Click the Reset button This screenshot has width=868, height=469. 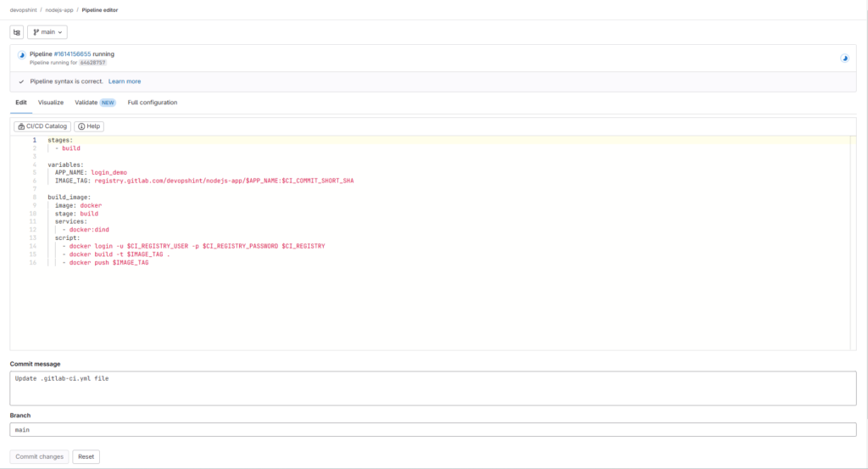pos(86,457)
